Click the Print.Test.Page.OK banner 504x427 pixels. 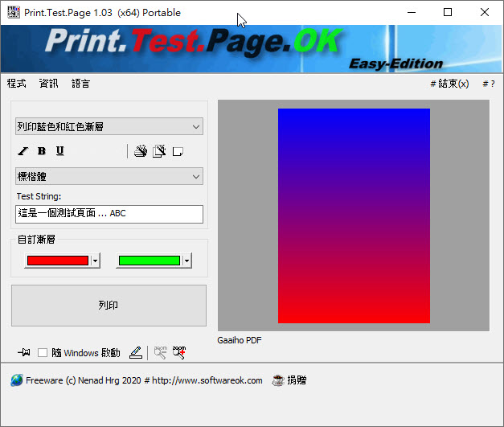point(252,49)
